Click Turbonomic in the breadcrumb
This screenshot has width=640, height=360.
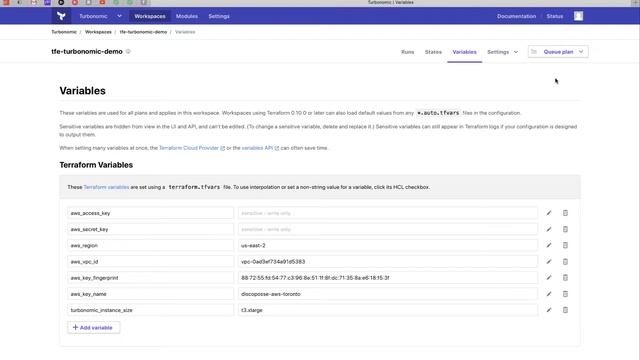[64, 32]
